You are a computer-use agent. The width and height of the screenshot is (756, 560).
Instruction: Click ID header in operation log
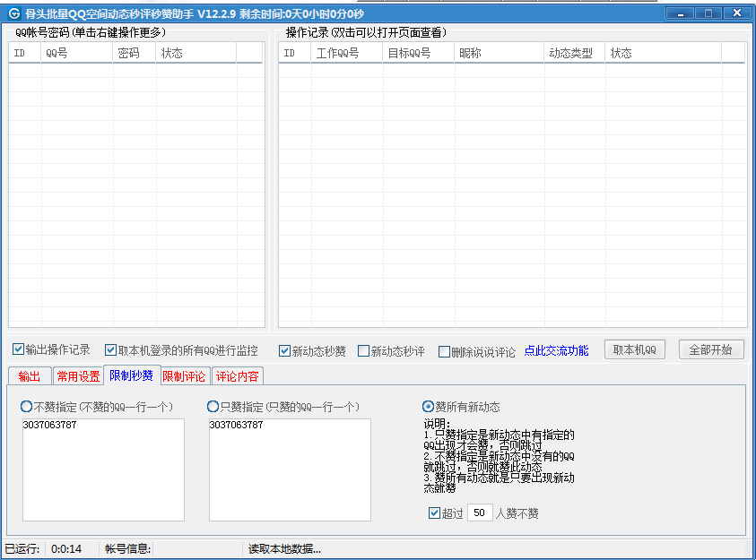tap(294, 53)
